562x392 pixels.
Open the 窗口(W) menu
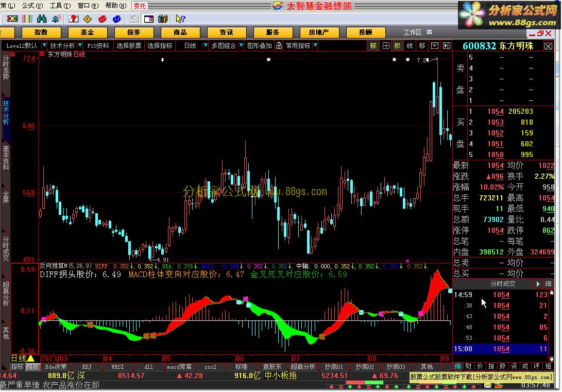coord(88,6)
